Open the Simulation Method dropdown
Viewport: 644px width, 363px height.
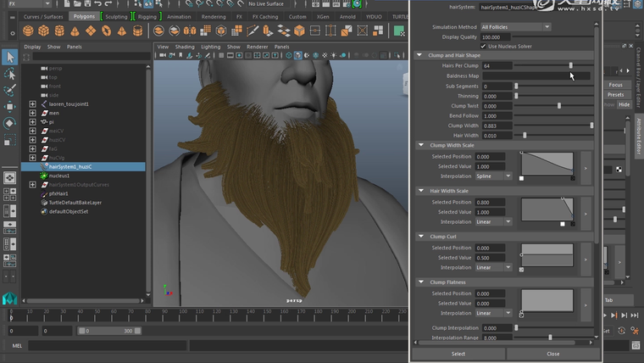coord(515,27)
